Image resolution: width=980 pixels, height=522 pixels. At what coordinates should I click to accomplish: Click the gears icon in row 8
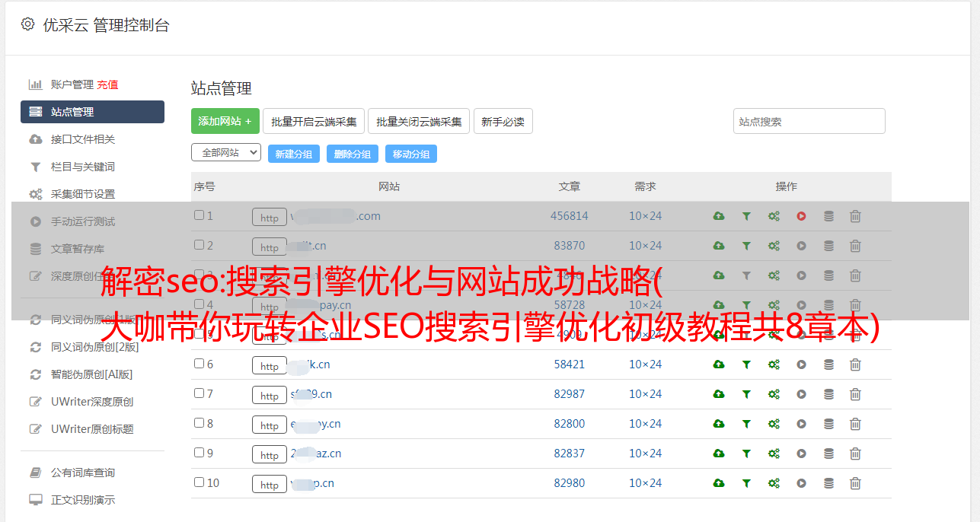(x=774, y=424)
